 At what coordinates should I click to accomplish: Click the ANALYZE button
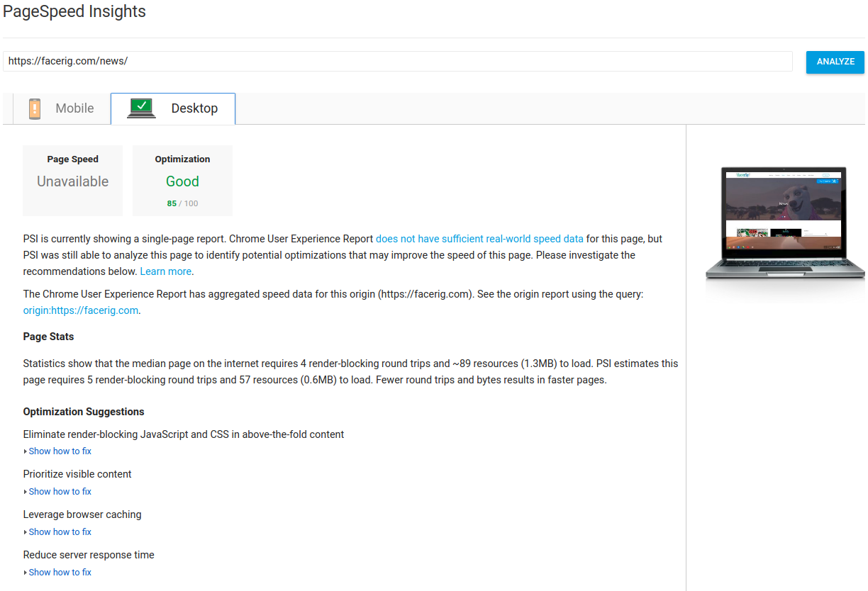click(x=835, y=62)
